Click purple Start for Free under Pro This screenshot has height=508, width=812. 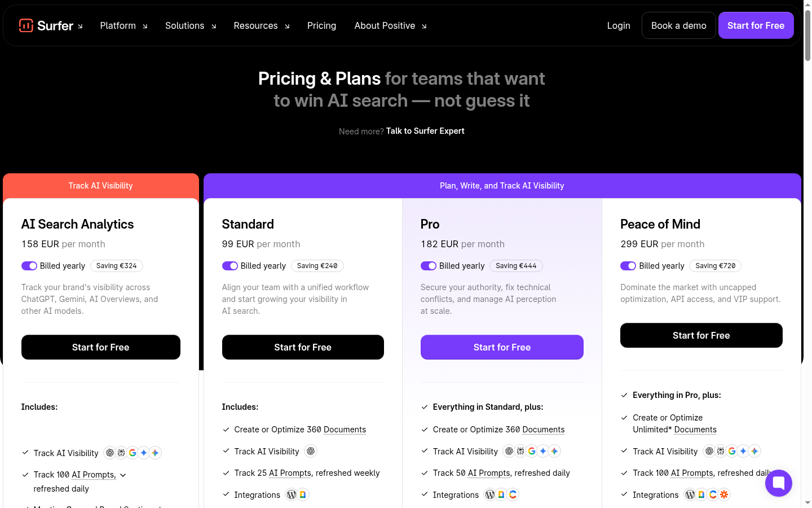coord(502,347)
